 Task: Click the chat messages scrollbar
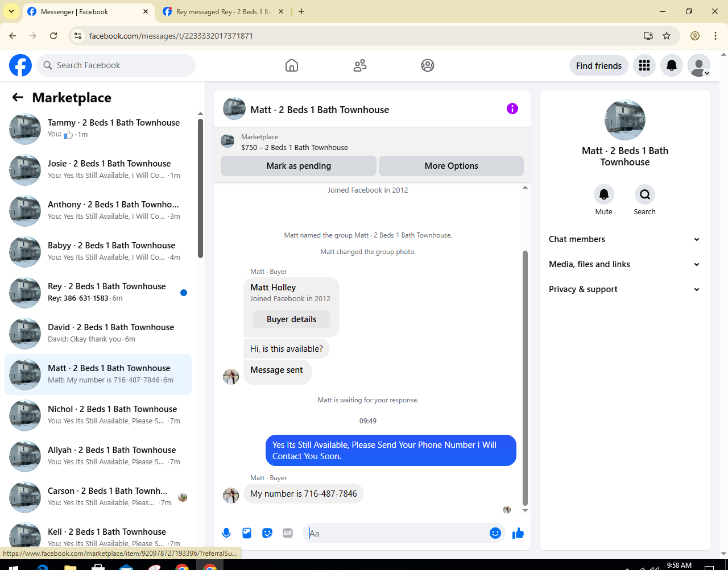525,378
